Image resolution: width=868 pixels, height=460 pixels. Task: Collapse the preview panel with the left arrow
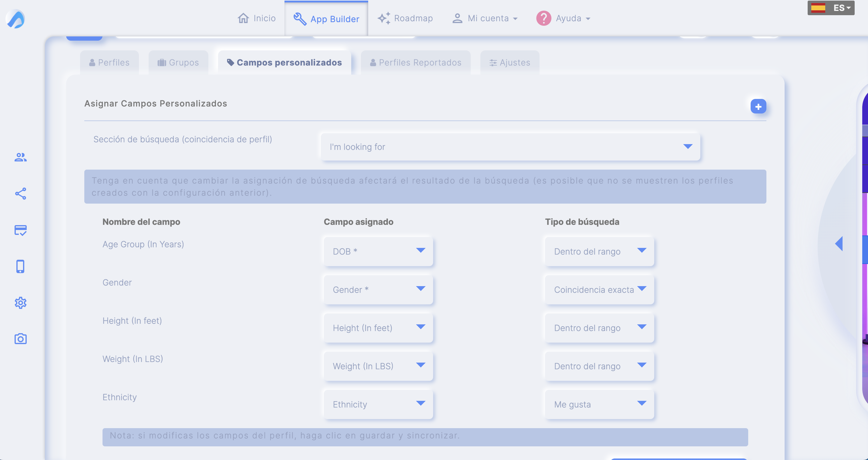coord(839,243)
